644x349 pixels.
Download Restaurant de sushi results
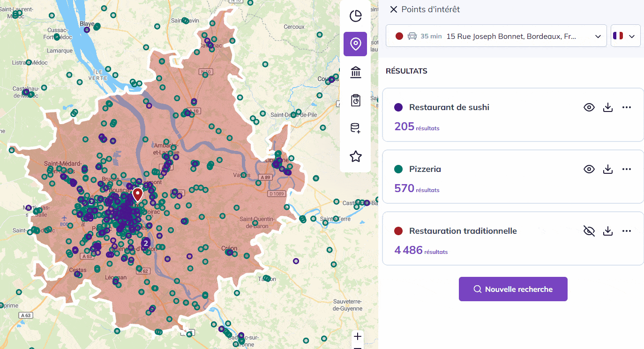[608, 107]
